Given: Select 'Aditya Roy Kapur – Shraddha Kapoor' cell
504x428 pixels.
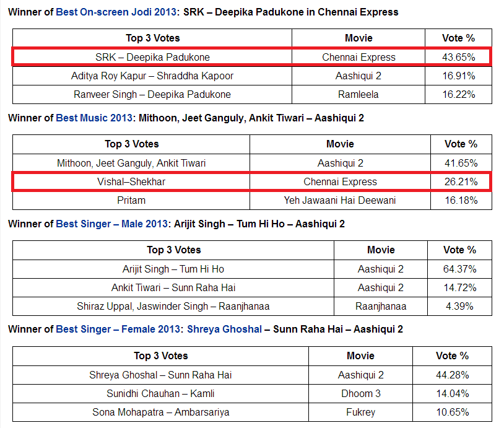Looking at the screenshot, I should coord(152,76).
